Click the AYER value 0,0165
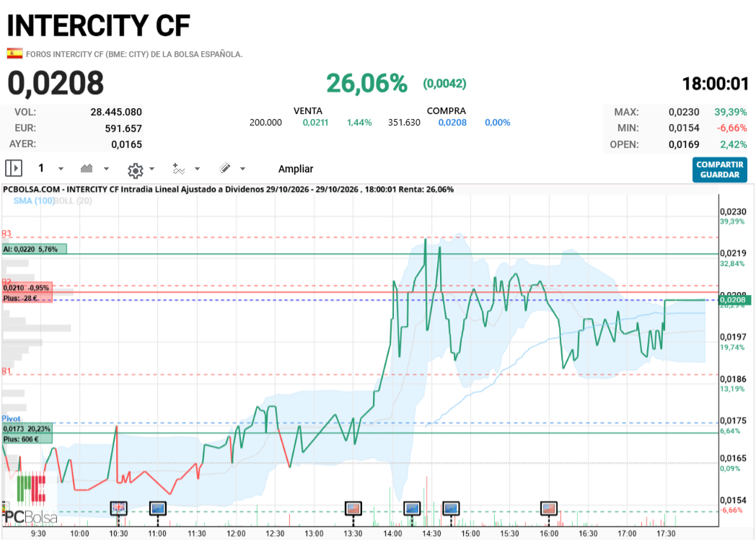Screen dimensions: 756x540 [126, 144]
